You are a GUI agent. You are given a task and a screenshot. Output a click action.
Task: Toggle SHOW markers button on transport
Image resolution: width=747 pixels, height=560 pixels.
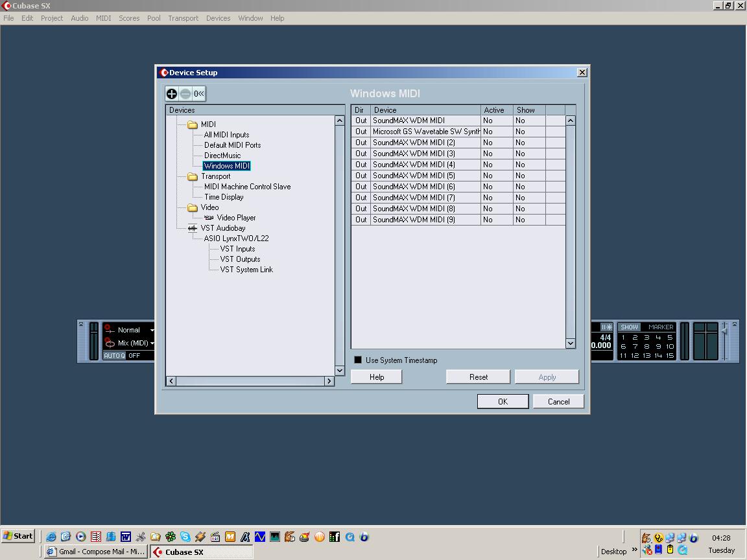click(629, 327)
